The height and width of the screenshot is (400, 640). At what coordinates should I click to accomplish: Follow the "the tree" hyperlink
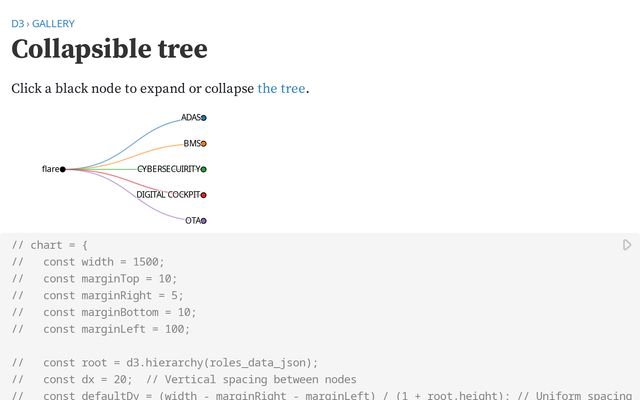[x=281, y=88]
